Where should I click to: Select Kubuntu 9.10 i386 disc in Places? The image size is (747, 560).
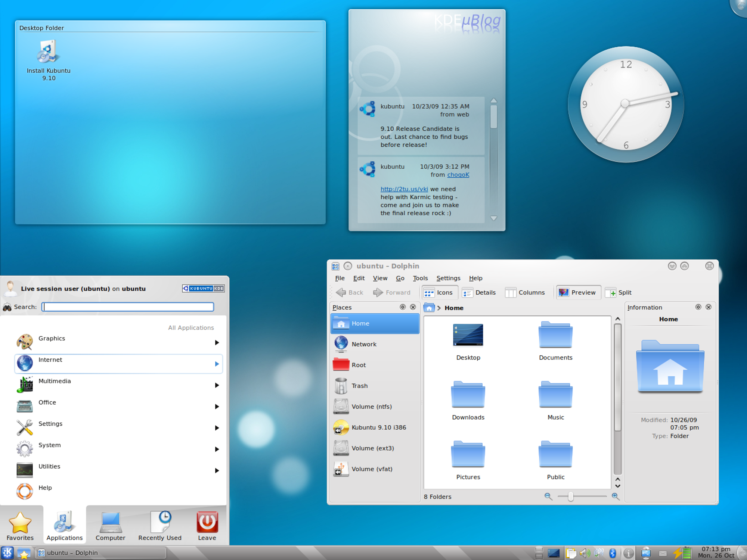tap(375, 427)
